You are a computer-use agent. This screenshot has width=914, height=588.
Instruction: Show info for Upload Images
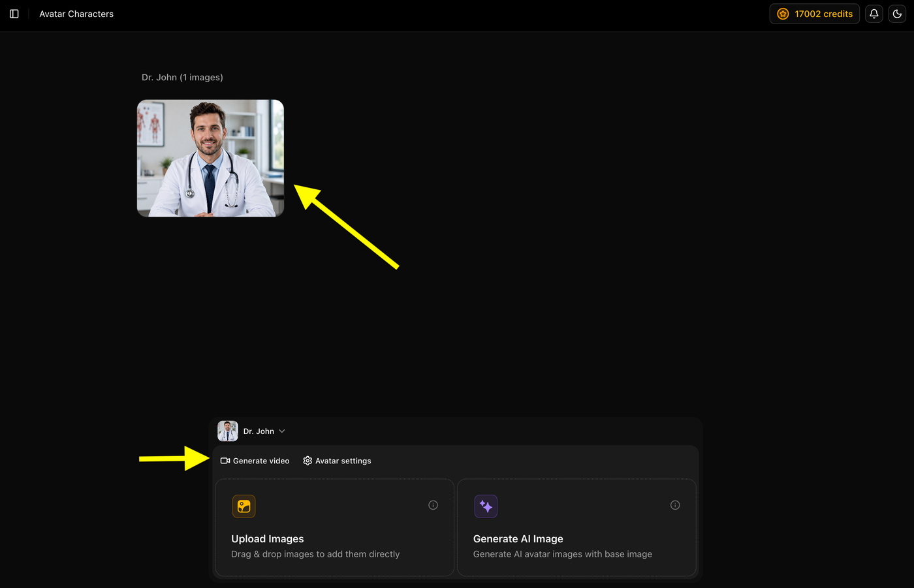tap(433, 505)
